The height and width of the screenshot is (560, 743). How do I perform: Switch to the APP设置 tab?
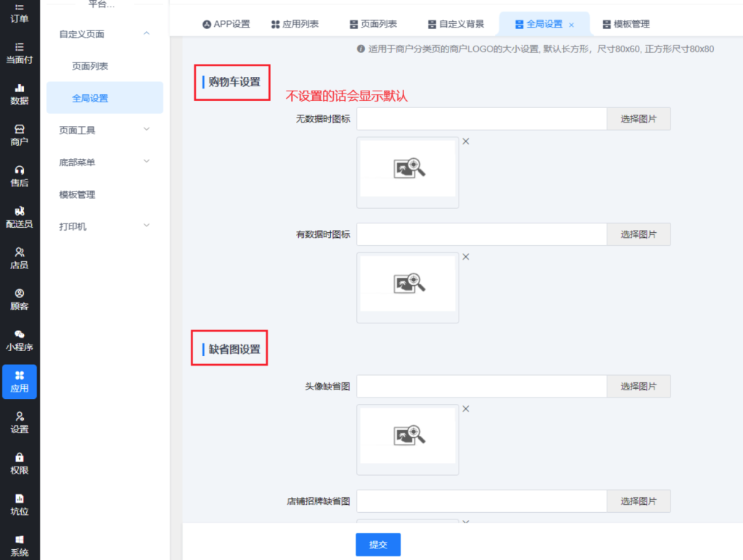click(x=226, y=24)
